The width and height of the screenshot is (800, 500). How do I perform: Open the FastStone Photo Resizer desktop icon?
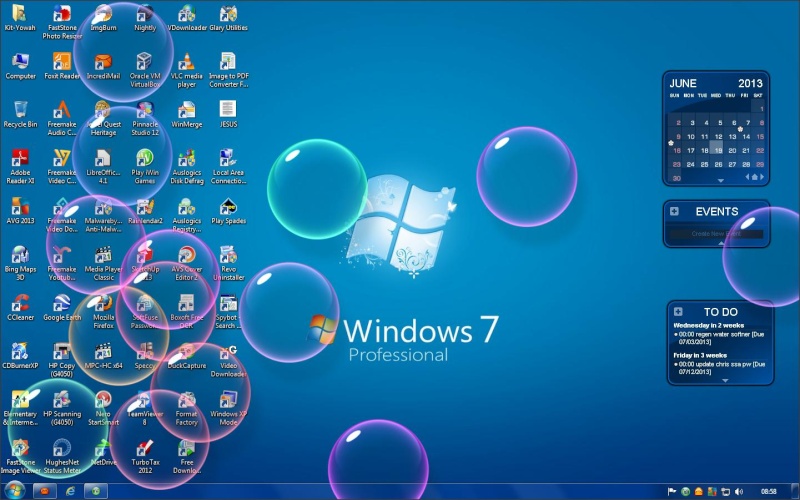[x=62, y=23]
